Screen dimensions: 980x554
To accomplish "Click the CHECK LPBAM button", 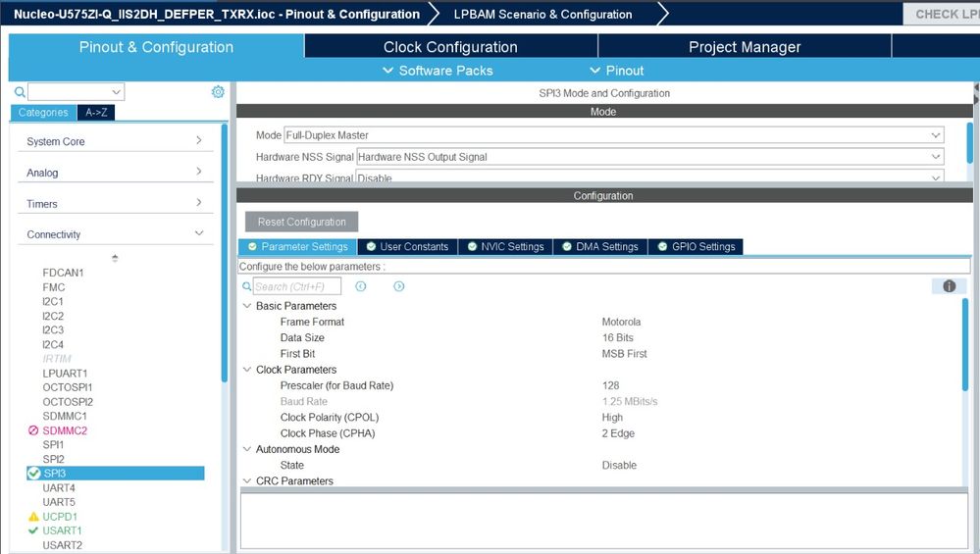I will tap(941, 14).
